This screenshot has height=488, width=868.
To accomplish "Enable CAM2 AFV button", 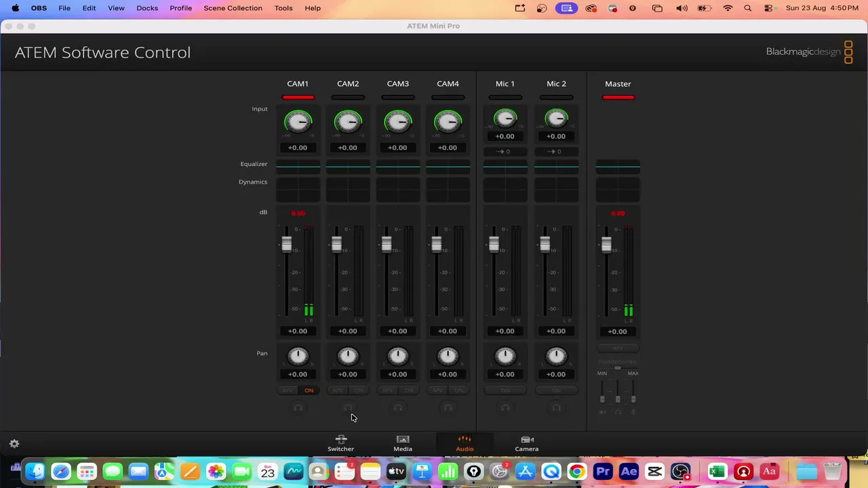I will click(x=338, y=390).
